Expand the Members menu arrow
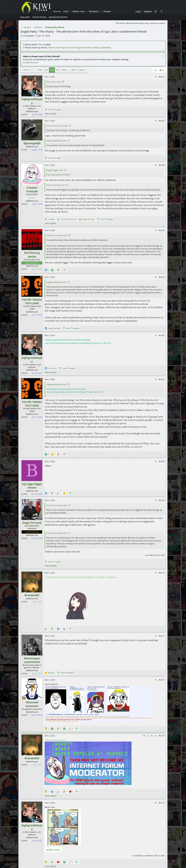Image resolution: width=186 pixels, height=868 pixels. pos(101,11)
